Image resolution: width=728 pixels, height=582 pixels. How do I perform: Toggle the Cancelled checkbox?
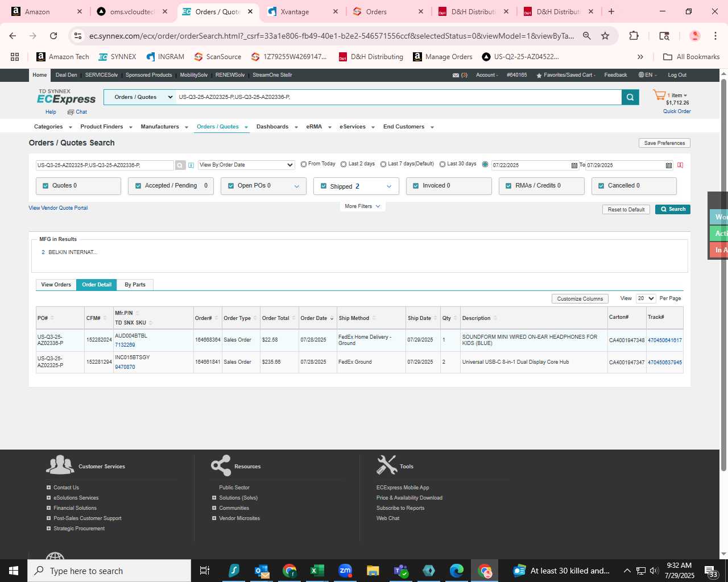[601, 186]
